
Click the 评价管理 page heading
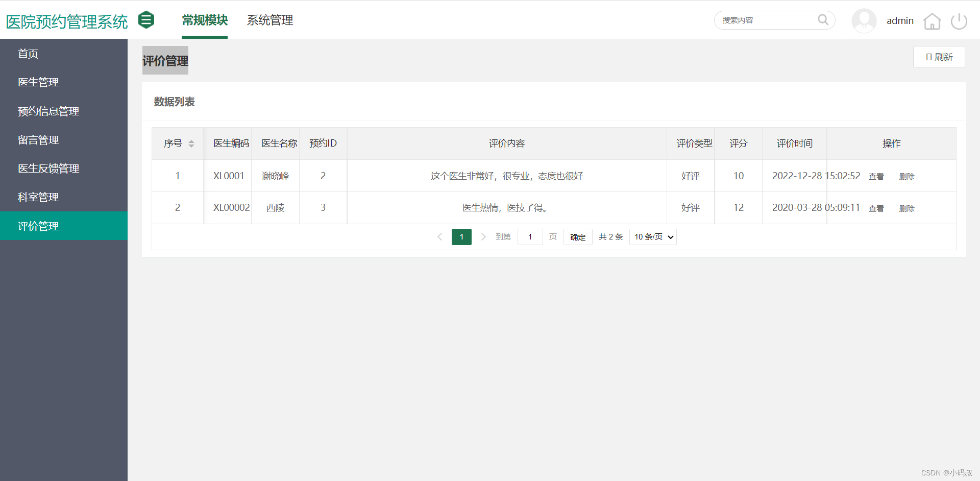(x=165, y=61)
